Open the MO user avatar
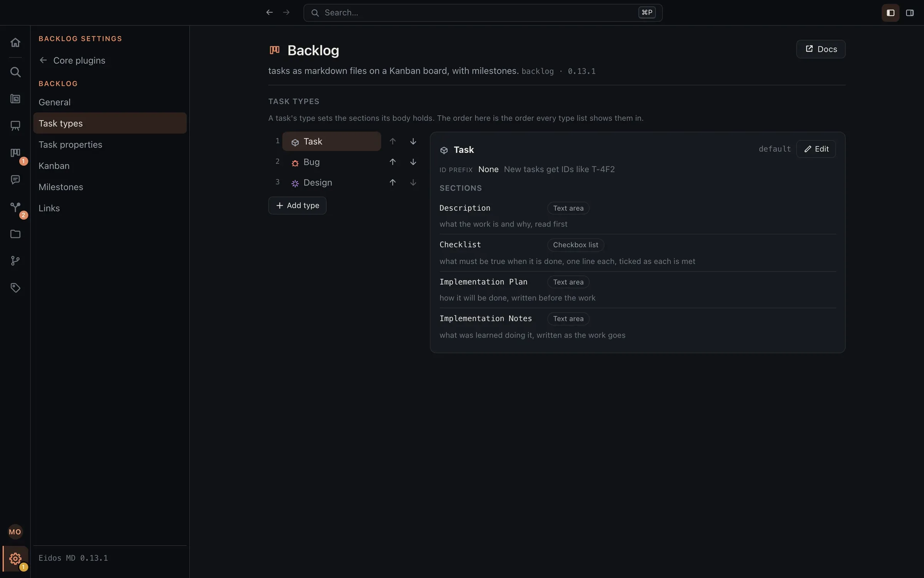 (x=15, y=532)
